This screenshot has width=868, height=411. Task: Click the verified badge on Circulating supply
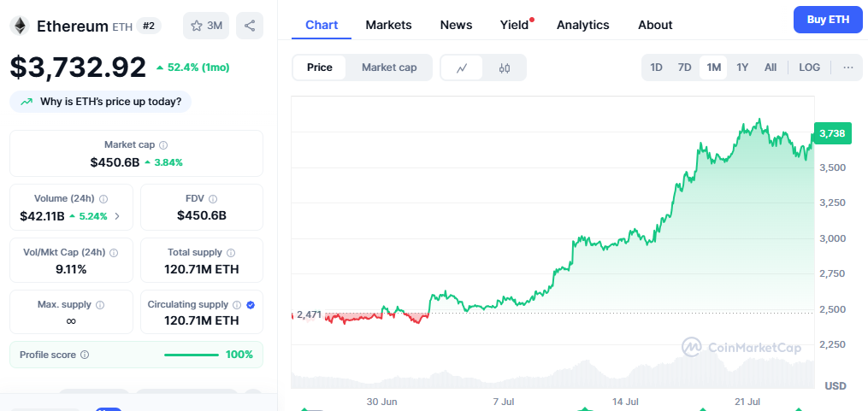click(251, 305)
